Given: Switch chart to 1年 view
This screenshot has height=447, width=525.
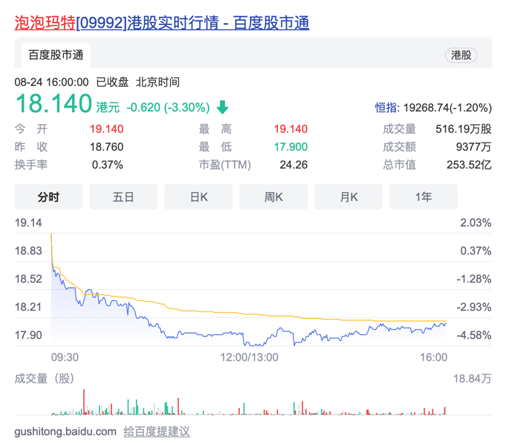Looking at the screenshot, I should tap(424, 197).
